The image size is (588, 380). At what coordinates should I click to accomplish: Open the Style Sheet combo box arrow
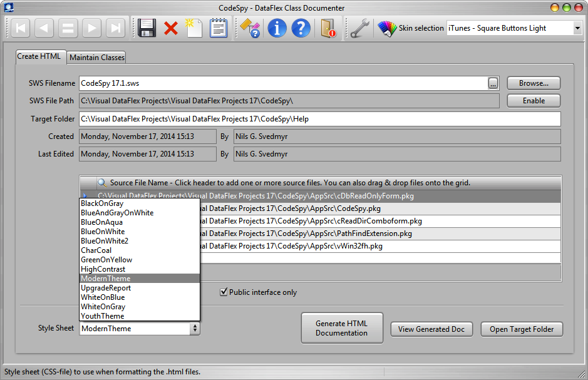[195, 329]
